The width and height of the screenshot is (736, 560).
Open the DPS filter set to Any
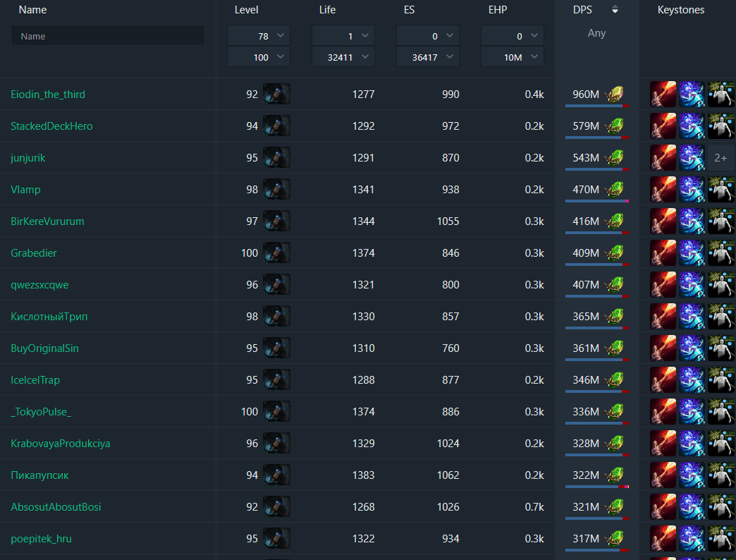pyautogui.click(x=596, y=33)
